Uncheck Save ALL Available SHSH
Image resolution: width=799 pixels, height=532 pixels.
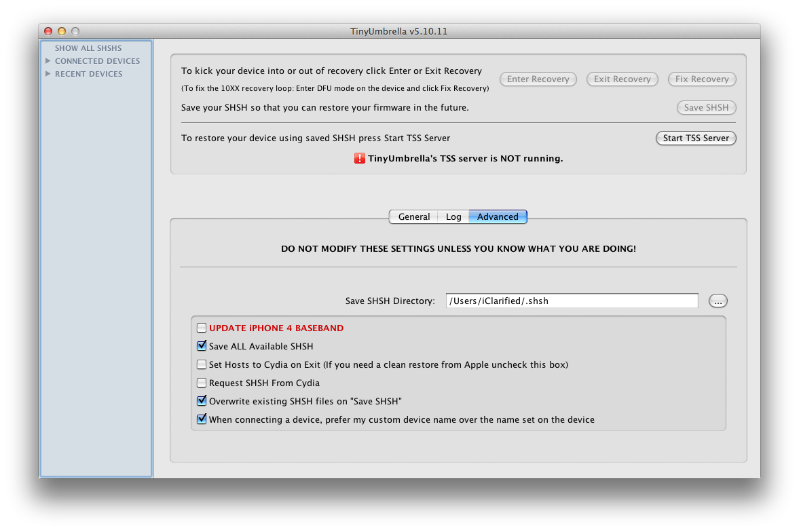point(202,346)
